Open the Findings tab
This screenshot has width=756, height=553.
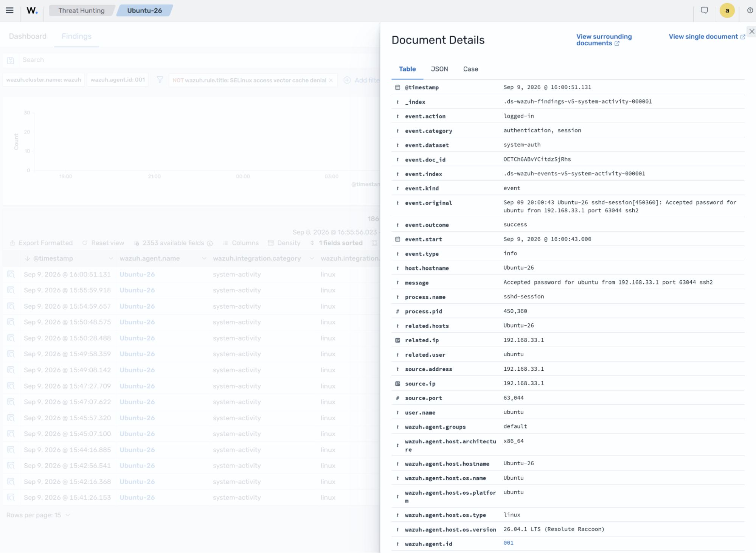[x=76, y=36]
